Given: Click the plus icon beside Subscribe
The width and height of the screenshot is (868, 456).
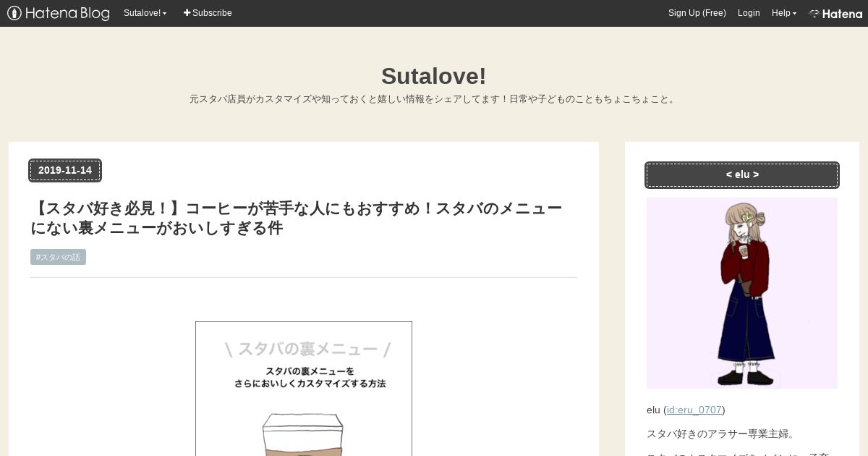Looking at the screenshot, I should pyautogui.click(x=187, y=13).
